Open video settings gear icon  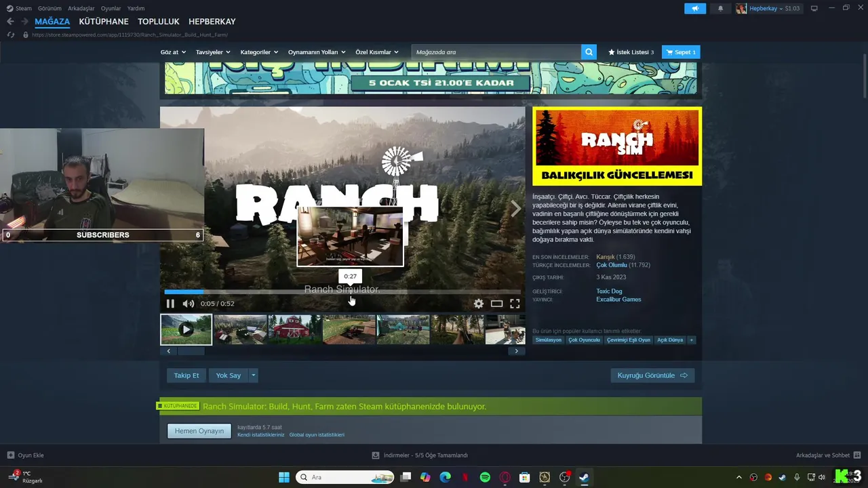coord(479,304)
